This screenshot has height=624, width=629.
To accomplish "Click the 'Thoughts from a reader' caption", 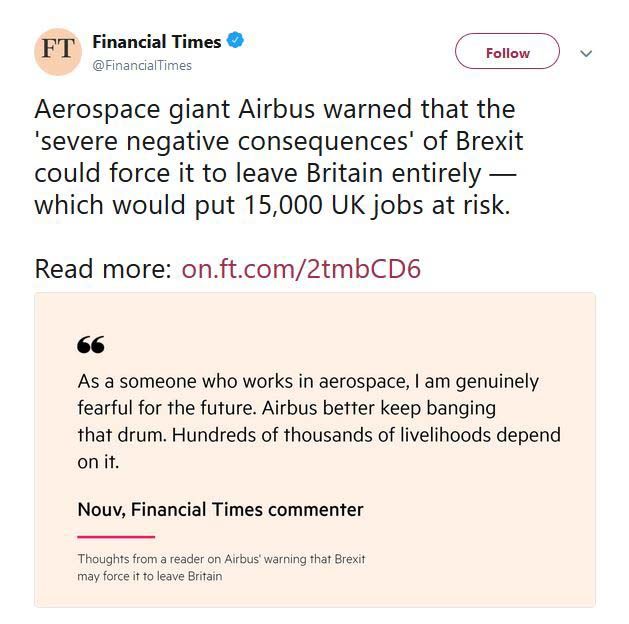I will (221, 559).
